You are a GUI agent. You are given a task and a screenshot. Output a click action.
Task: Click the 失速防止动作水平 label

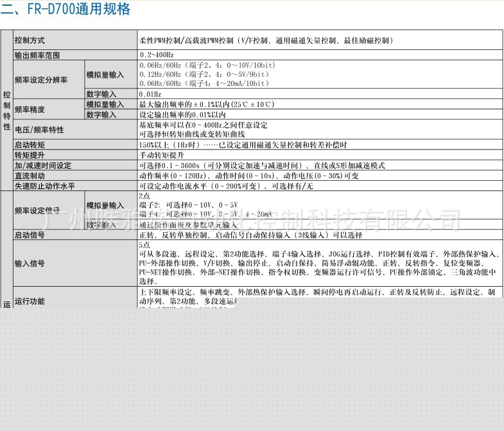[x=45, y=186]
